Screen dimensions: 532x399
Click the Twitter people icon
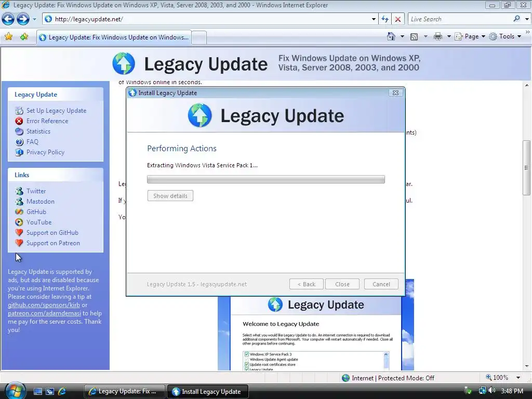[x=19, y=191]
